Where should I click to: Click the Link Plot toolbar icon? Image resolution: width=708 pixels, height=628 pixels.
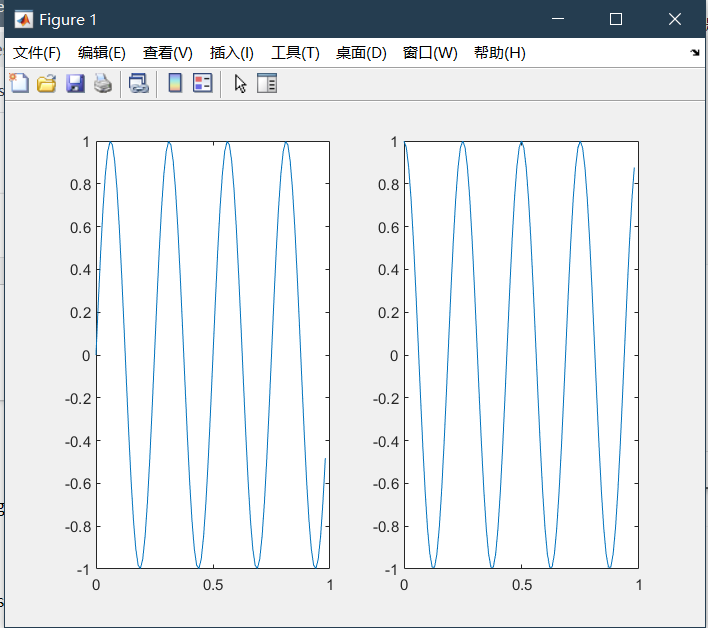[x=139, y=84]
